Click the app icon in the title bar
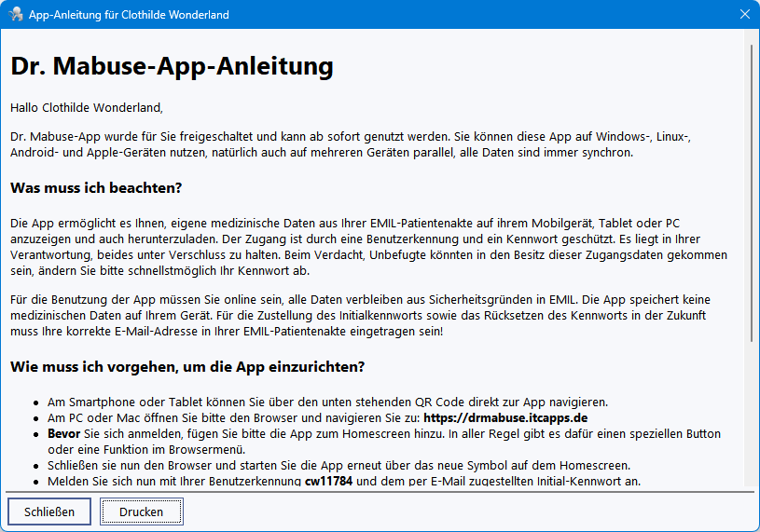This screenshot has height=532, width=760. tap(15, 15)
